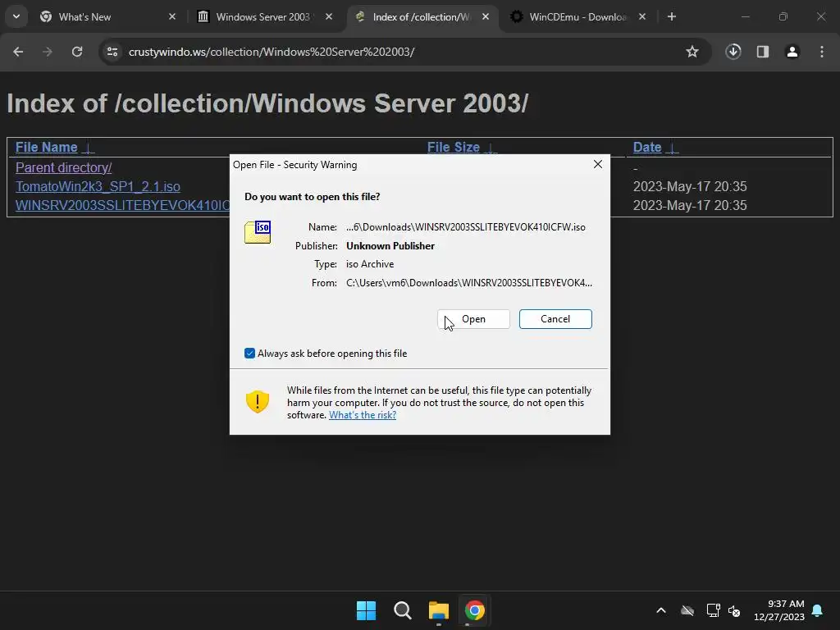Click the yellow warning shield icon
The image size is (840, 630).
257,401
